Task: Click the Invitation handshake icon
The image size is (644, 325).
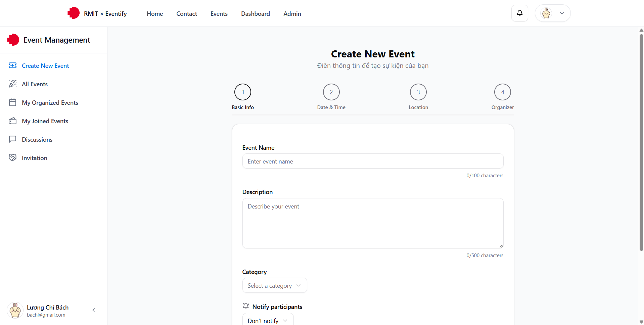Action: [x=13, y=158]
